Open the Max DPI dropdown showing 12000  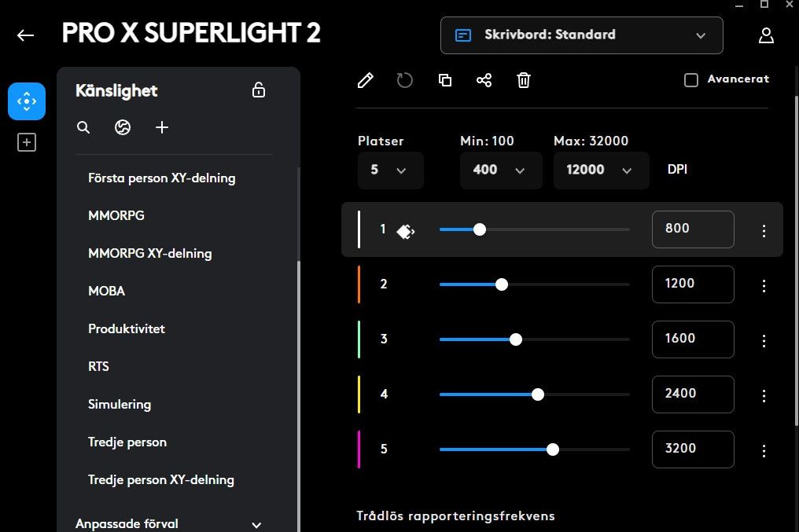602,170
